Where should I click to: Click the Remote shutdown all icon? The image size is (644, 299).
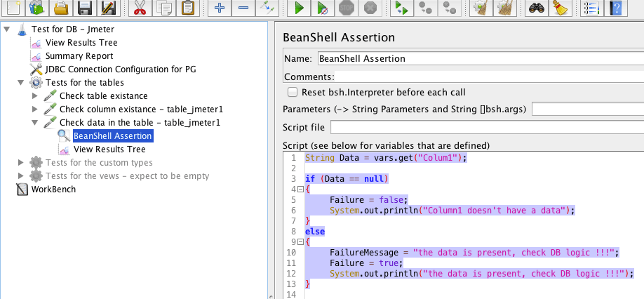pyautogui.click(x=449, y=8)
